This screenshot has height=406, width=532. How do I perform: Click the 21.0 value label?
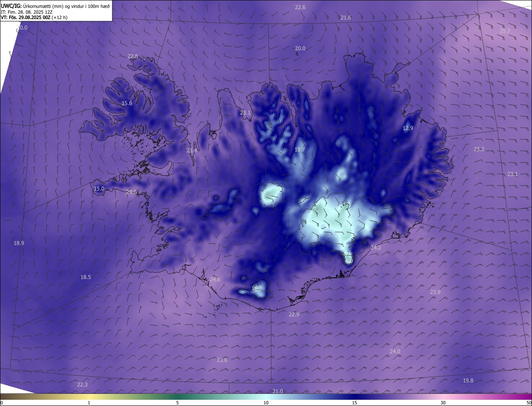[x=278, y=391]
